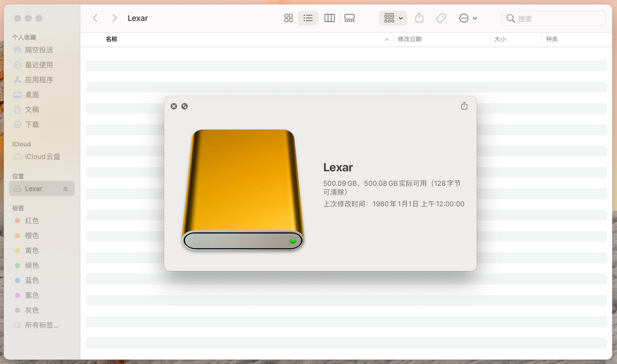Select the 红色 tag
617x364 pixels.
coord(32,221)
